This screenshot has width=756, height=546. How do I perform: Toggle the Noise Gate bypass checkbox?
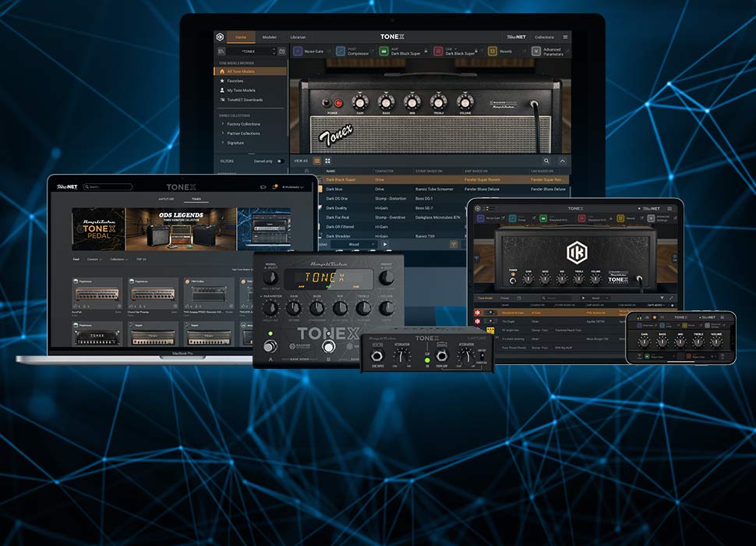tap(329, 50)
